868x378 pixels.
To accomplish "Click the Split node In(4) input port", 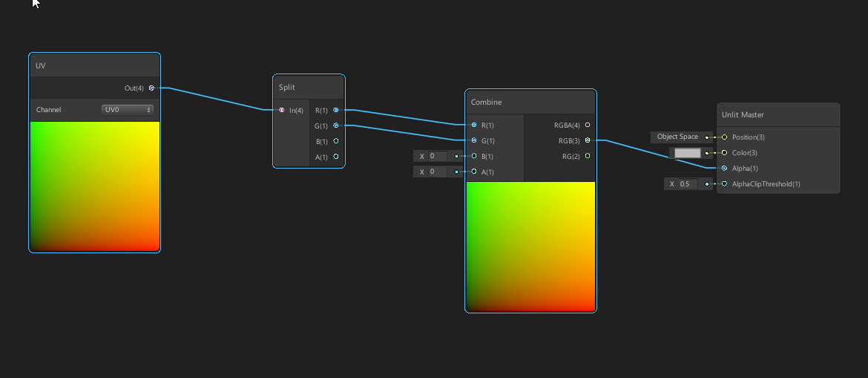I will (281, 110).
